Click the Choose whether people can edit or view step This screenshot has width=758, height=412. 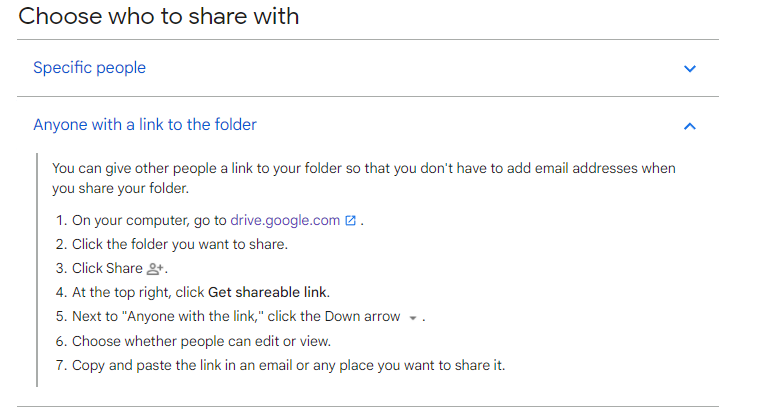click(202, 341)
